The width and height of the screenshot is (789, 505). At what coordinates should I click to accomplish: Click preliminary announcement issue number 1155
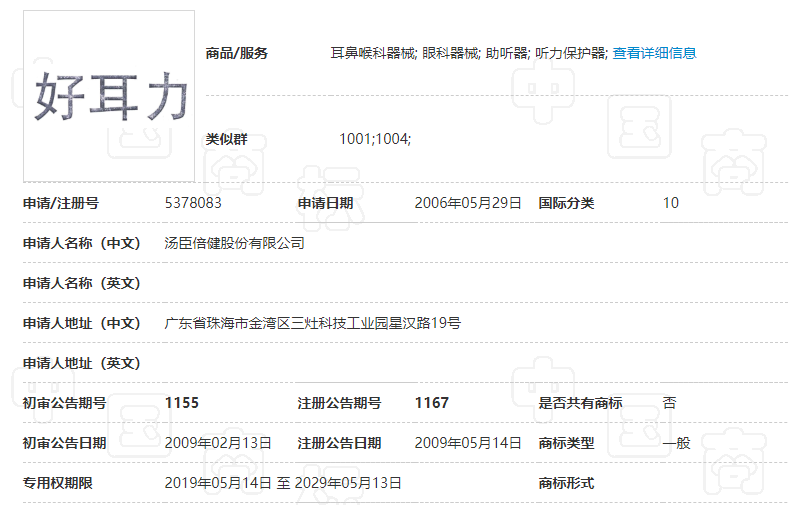182,403
